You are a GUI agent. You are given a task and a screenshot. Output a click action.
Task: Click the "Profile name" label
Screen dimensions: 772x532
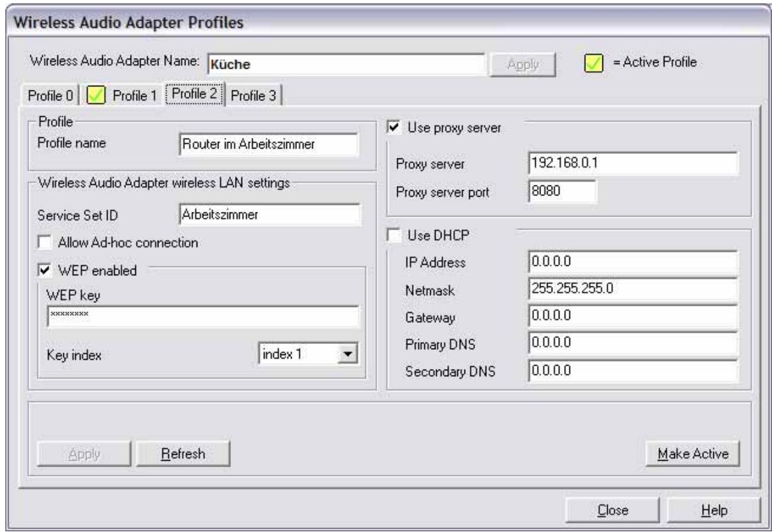71,143
